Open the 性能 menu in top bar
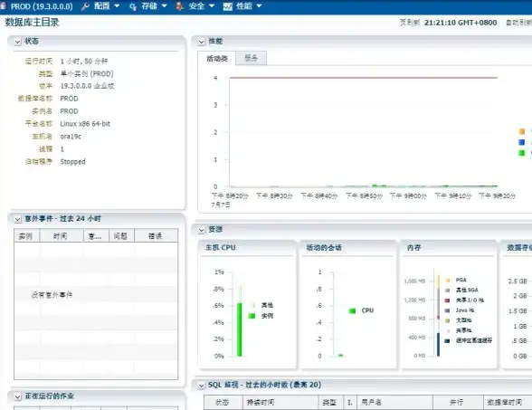Viewport: 532px width, 410px height. (244, 6)
